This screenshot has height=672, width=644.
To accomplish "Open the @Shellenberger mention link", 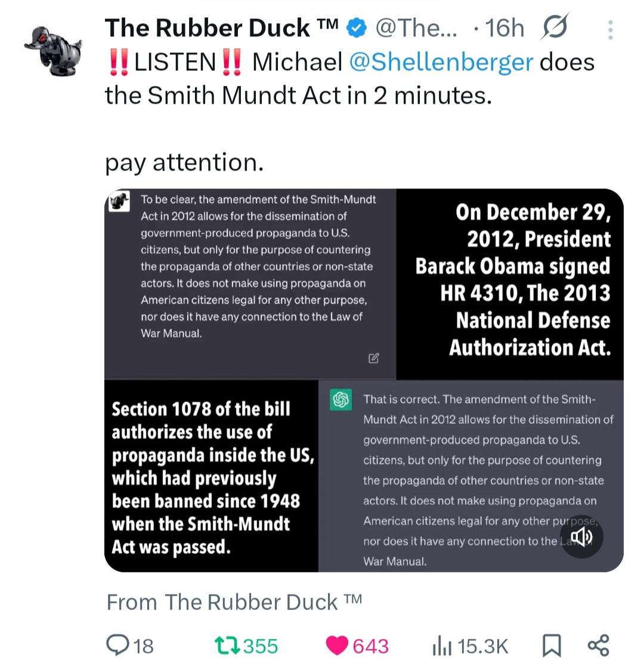I will 440,62.
